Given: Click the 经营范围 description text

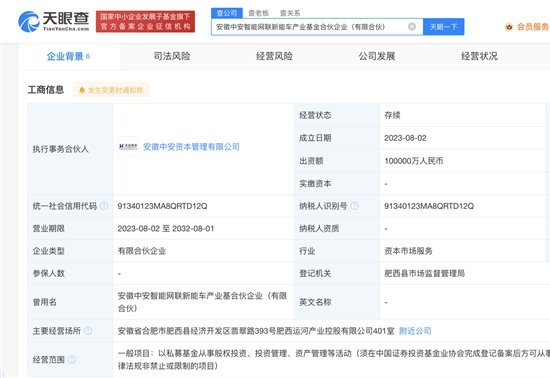Looking at the screenshot, I should click(x=334, y=359).
